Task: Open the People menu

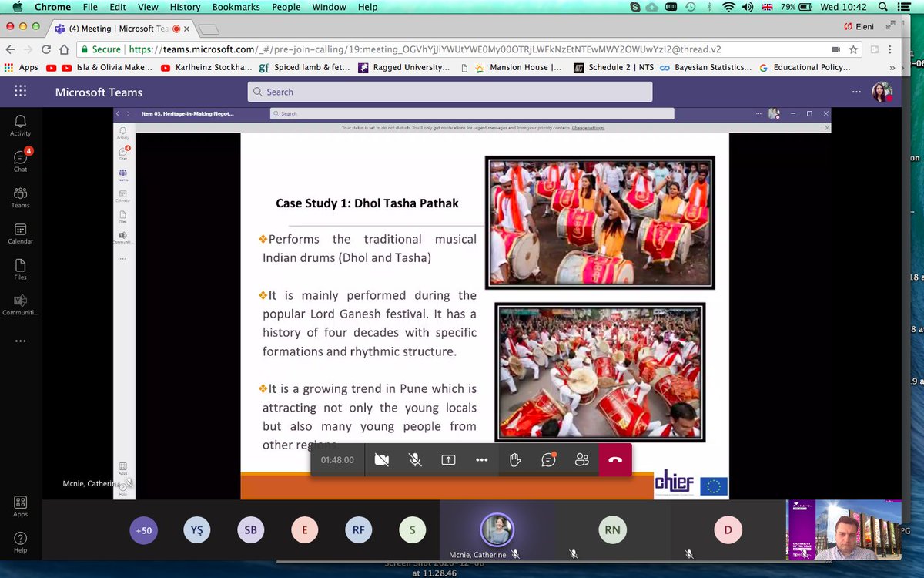Action: (286, 7)
